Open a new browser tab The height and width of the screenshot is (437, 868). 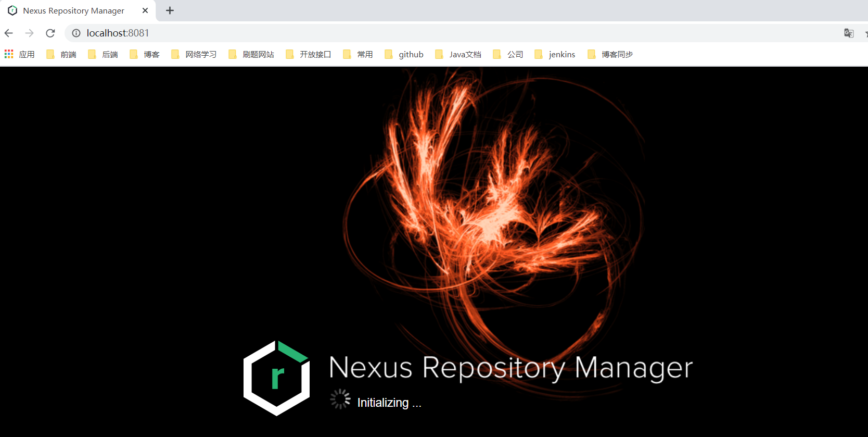[x=170, y=10]
